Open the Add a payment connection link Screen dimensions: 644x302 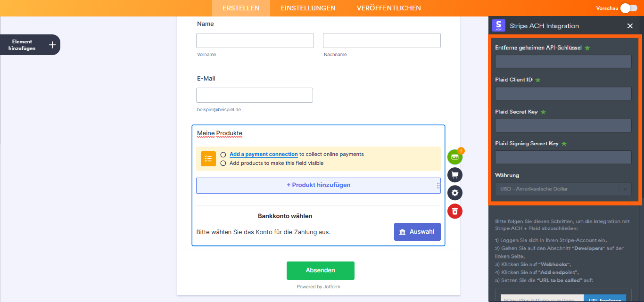tap(264, 154)
